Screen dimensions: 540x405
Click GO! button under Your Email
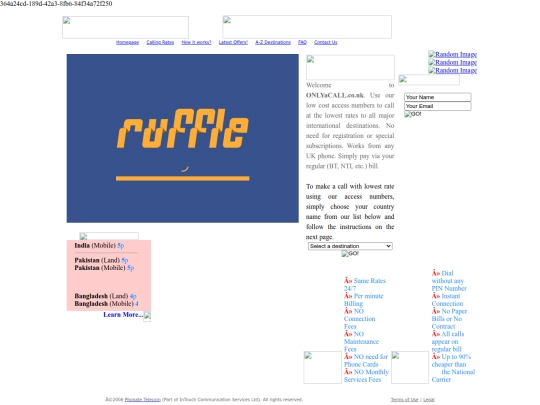tap(413, 114)
